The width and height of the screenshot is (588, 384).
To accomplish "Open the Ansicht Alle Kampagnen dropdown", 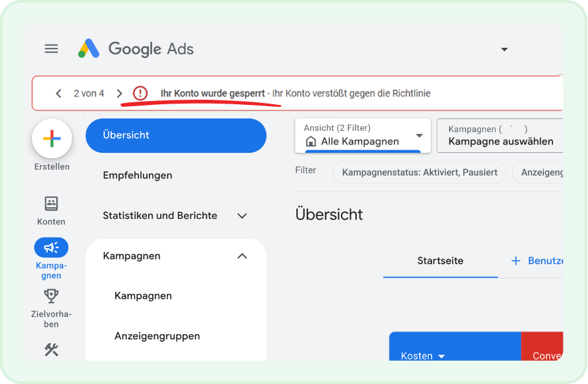I will 363,135.
